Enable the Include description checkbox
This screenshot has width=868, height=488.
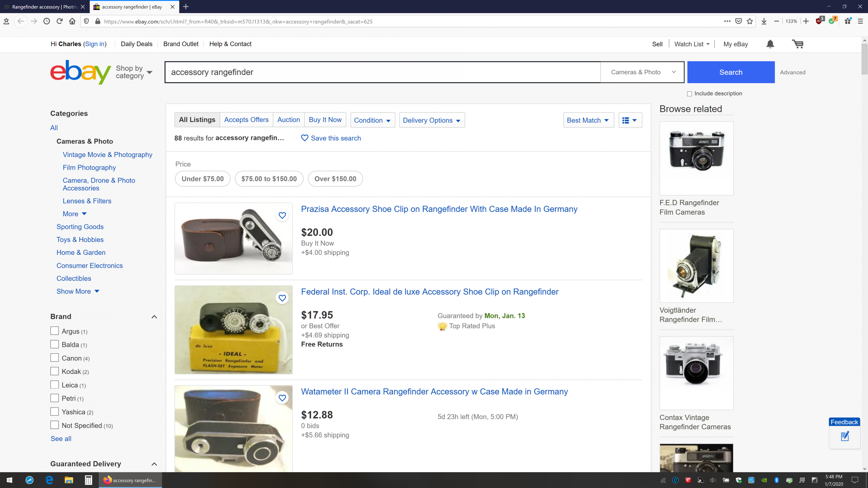tap(689, 94)
